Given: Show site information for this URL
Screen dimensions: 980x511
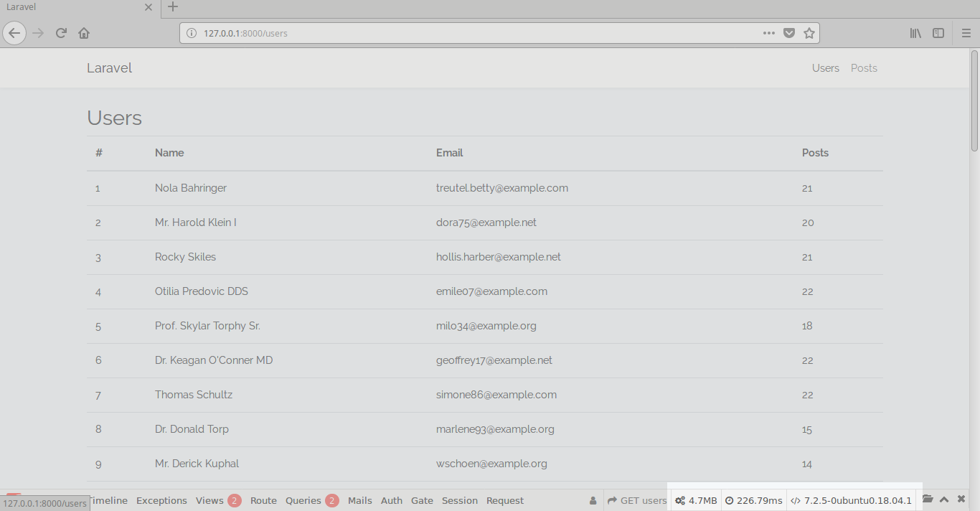Looking at the screenshot, I should tap(192, 33).
